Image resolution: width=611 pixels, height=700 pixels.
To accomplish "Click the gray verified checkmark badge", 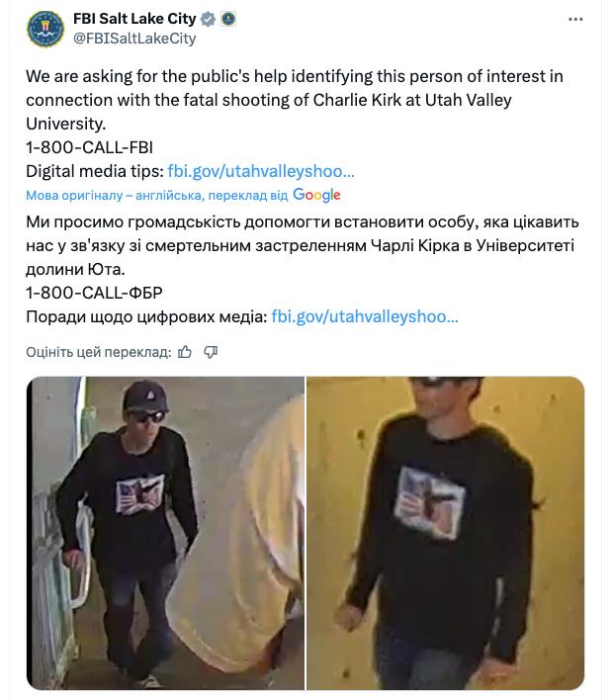I will tap(208, 19).
